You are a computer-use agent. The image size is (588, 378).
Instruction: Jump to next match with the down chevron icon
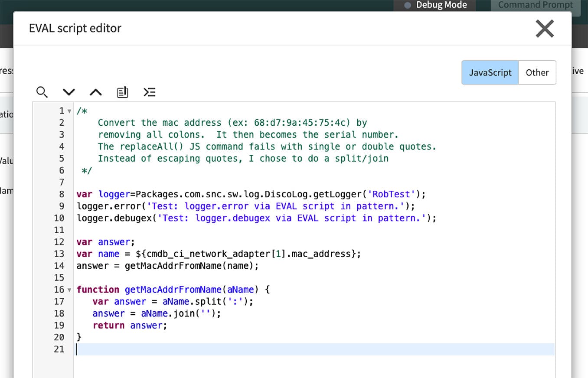pos(69,92)
